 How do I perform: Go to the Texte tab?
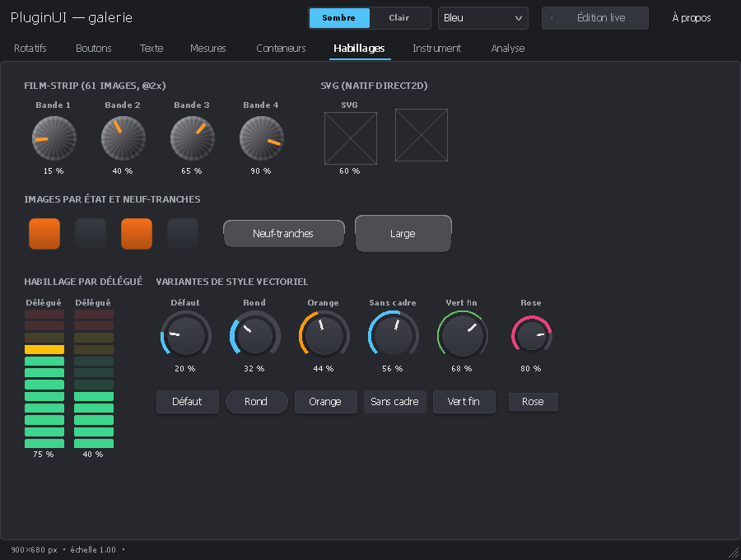tap(151, 49)
